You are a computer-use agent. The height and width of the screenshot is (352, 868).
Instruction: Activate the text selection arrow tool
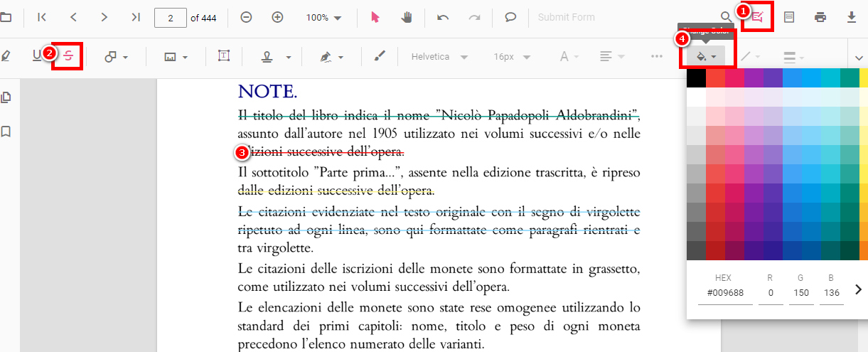(375, 17)
